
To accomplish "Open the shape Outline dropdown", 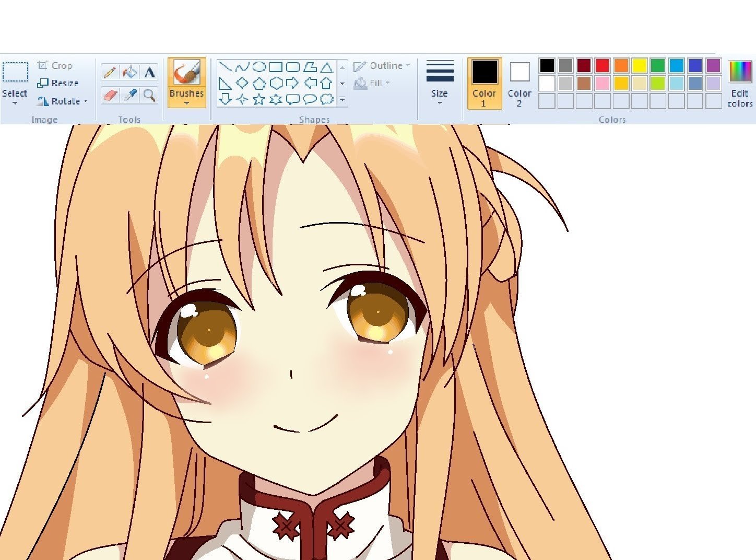I will click(408, 65).
